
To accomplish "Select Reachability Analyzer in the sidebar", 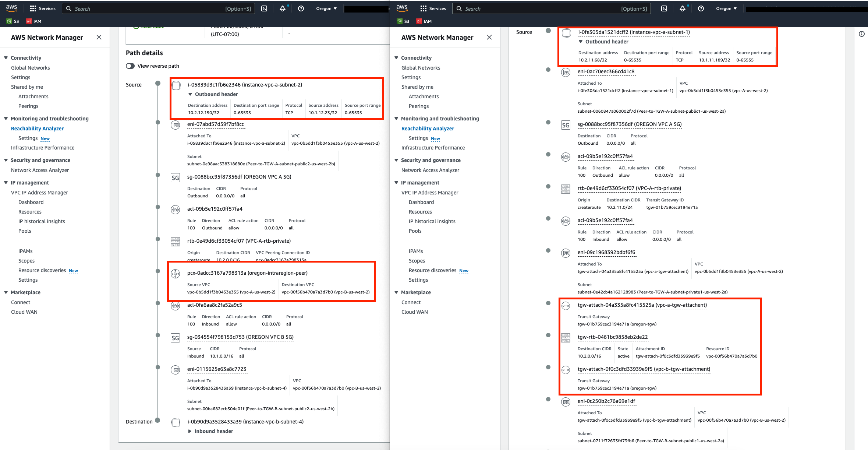I will [37, 128].
